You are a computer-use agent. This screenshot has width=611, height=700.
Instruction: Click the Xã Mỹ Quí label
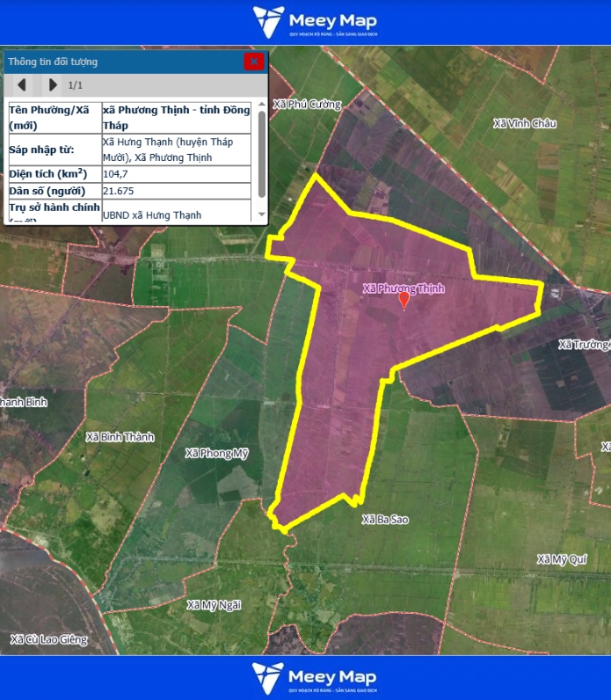562,560
